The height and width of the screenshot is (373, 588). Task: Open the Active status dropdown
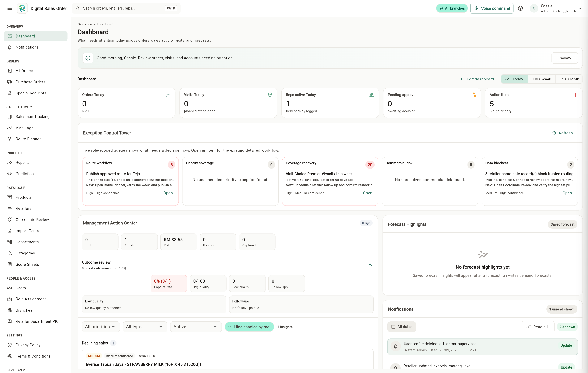click(196, 327)
